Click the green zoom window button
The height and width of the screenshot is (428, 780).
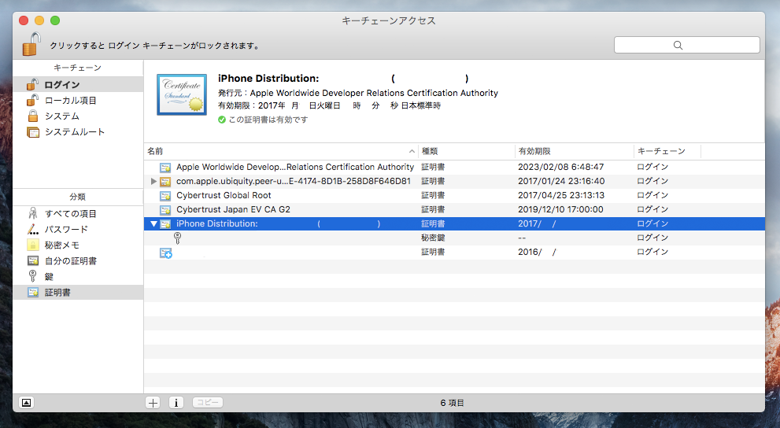coord(55,20)
